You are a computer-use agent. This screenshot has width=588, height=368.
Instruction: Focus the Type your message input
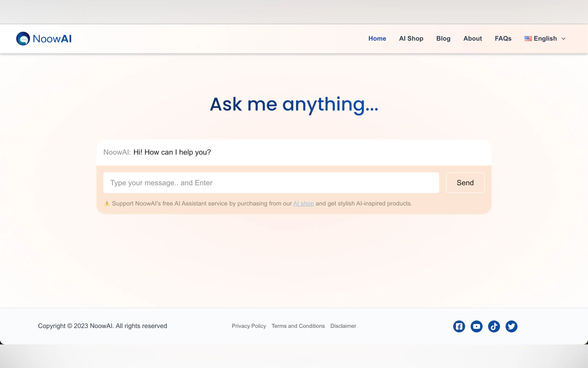point(271,183)
